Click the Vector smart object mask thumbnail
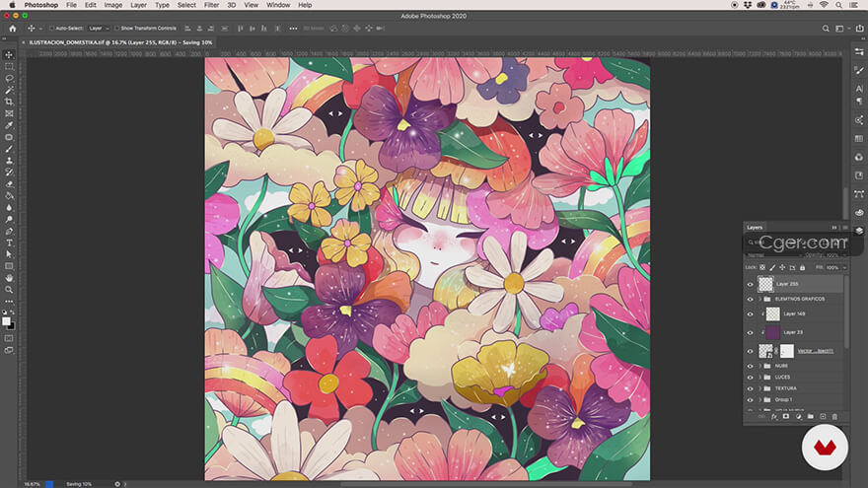Image resolution: width=868 pixels, height=488 pixels. pyautogui.click(x=787, y=351)
